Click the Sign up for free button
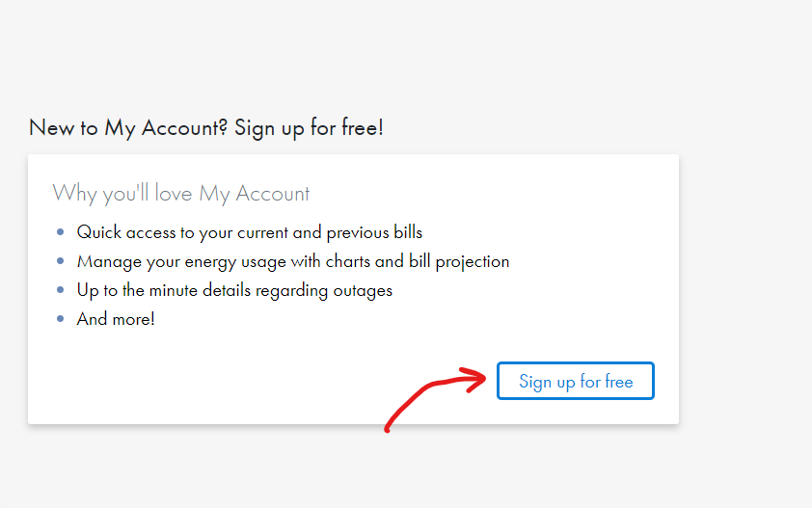Viewport: 812px width, 508px height. (576, 381)
